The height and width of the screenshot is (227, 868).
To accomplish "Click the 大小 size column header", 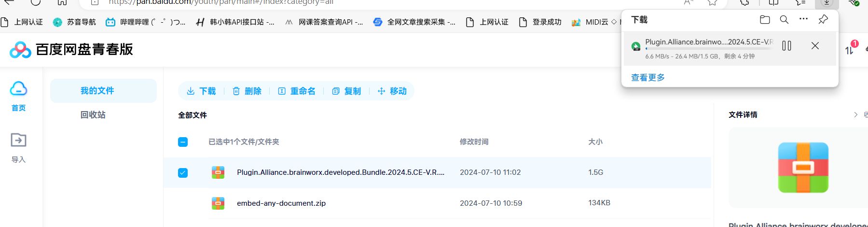I will [595, 142].
